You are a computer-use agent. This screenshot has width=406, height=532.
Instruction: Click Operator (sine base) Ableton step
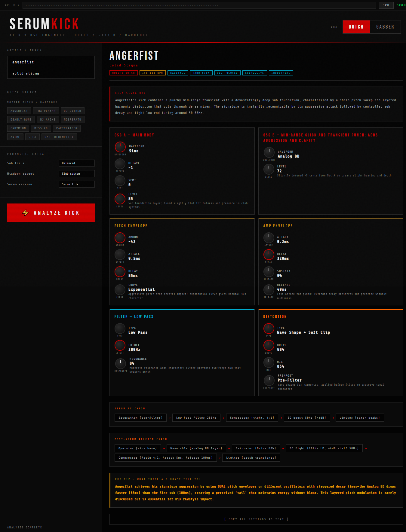(138, 448)
